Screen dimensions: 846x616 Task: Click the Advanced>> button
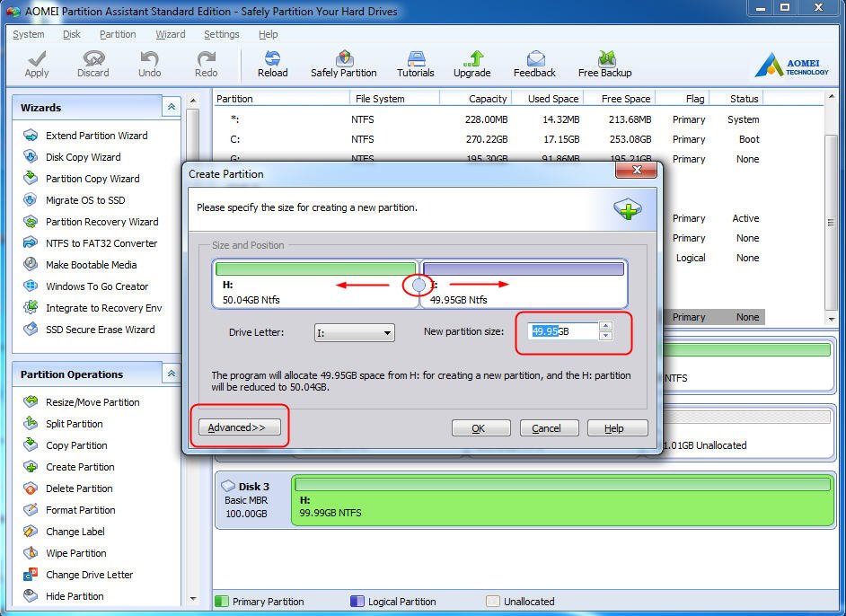pyautogui.click(x=240, y=427)
